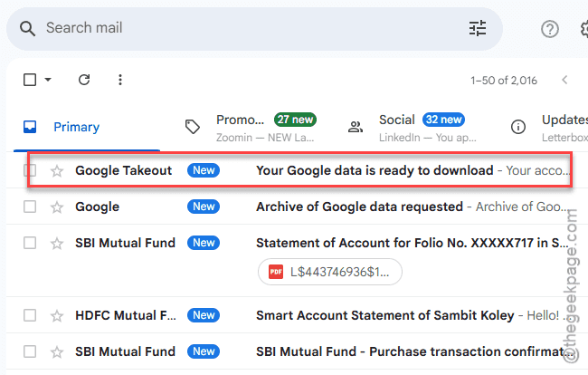Image resolution: width=588 pixels, height=375 pixels.
Task: Click the '32 new' Social badge
Action: pos(443,120)
